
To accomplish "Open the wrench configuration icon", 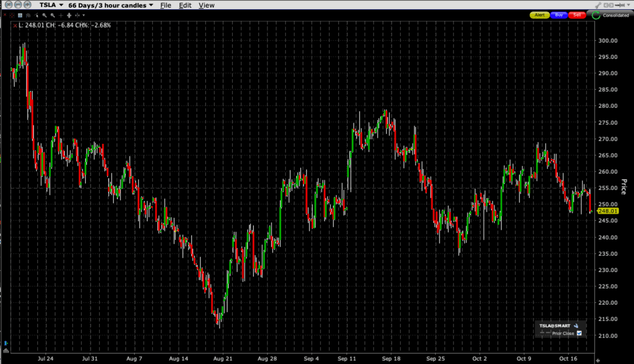I will coord(598,5).
